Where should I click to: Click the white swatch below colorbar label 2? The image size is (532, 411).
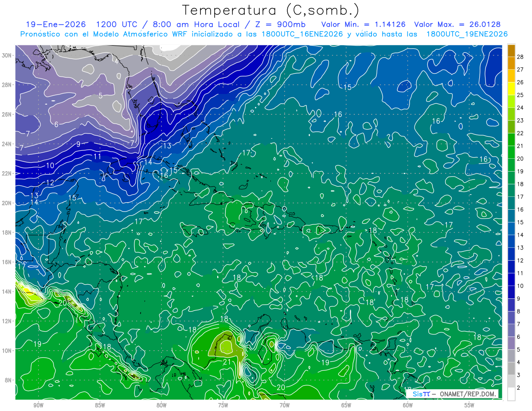[x=512, y=394]
